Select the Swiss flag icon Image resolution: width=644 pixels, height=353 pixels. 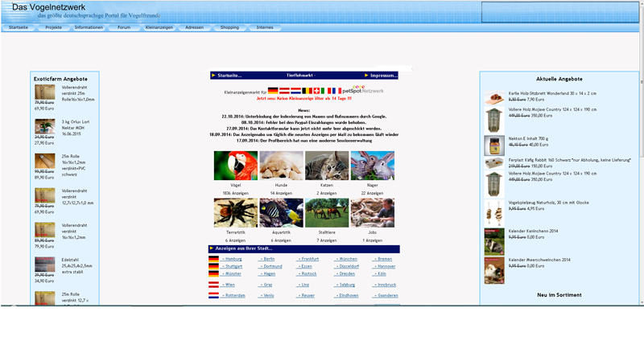click(x=316, y=91)
